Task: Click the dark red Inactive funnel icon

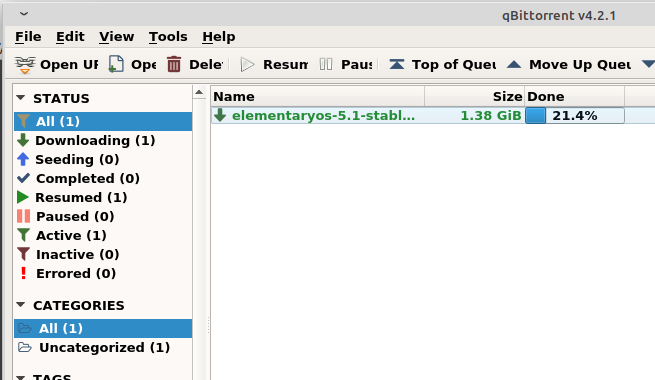Action: [23, 254]
